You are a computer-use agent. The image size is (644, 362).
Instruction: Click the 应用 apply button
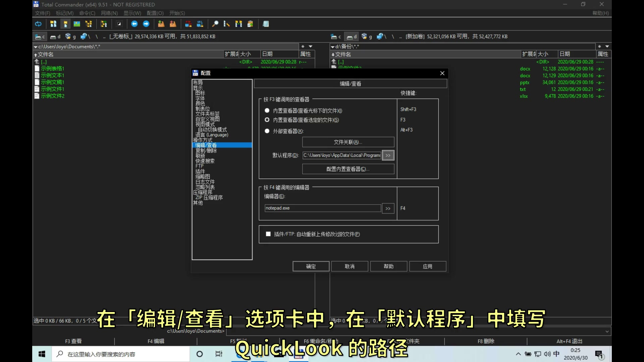tap(427, 266)
